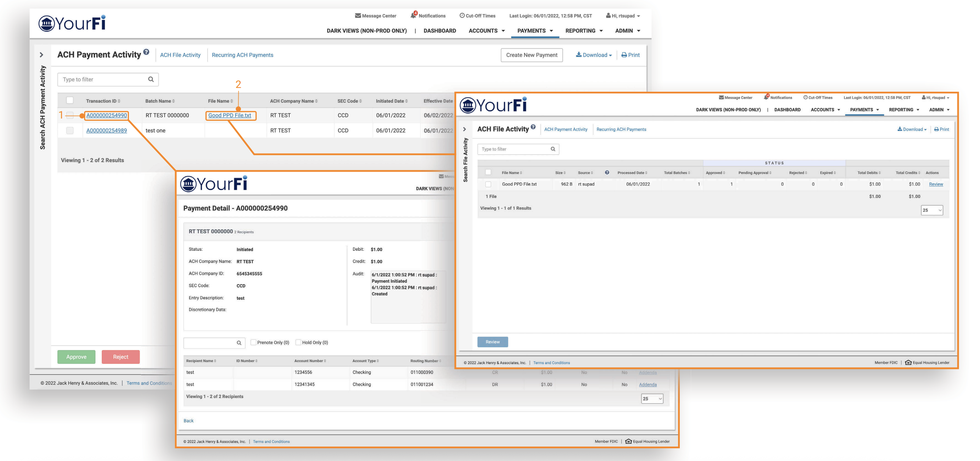Image resolution: width=980 pixels, height=461 pixels.
Task: Click the Print icon in ACH Payment Activity
Action: coord(624,55)
